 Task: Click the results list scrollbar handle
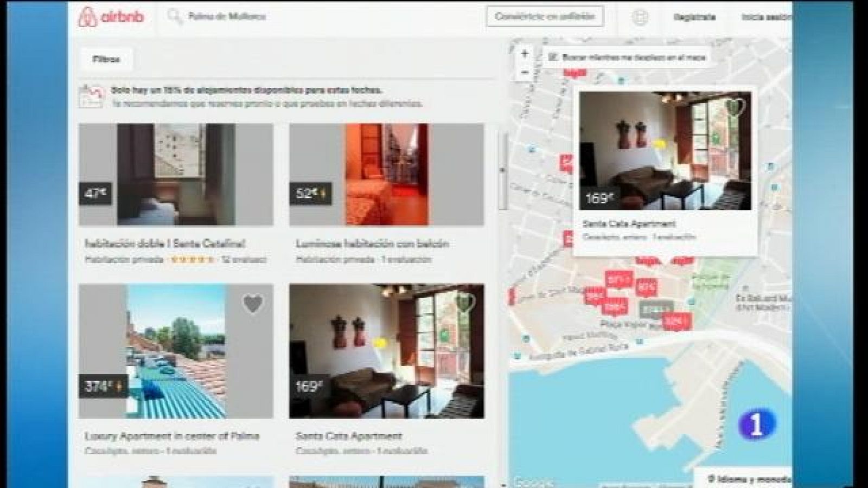click(x=502, y=171)
